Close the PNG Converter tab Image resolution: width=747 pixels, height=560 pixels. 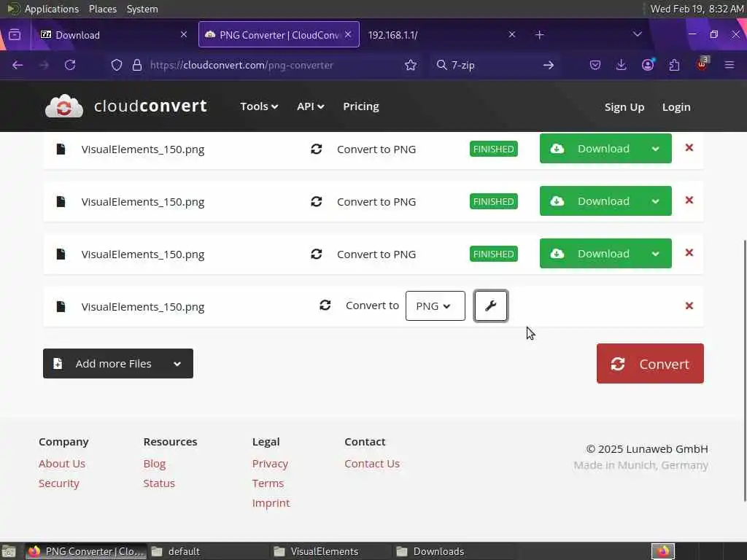348,34
